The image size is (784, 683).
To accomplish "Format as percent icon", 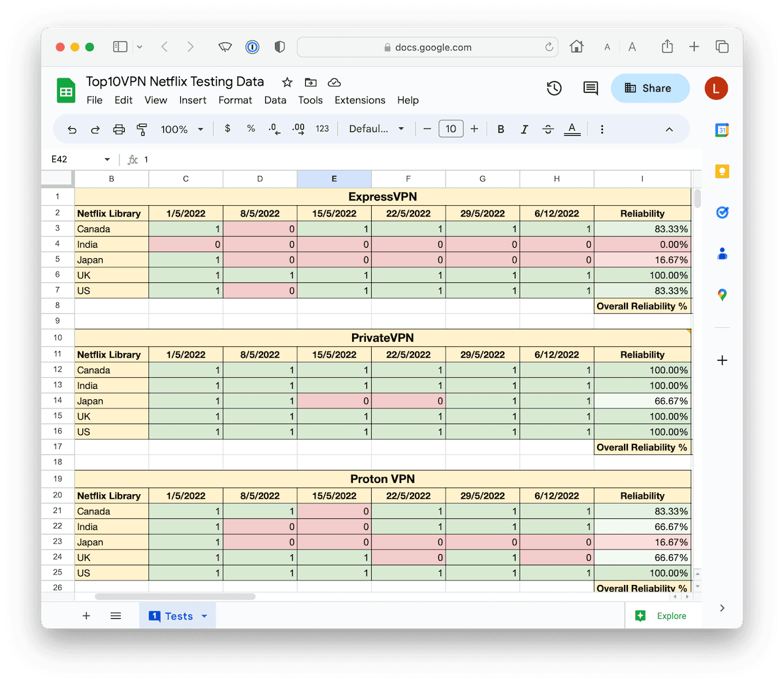I will (x=251, y=129).
